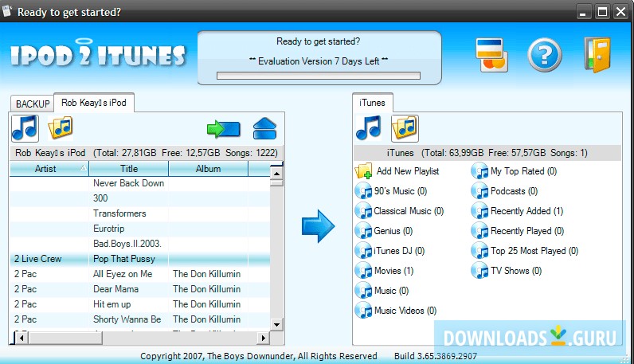This screenshot has width=634, height=364.
Task: Click the horizontal scrollbar right arrow
Action: tap(264, 338)
